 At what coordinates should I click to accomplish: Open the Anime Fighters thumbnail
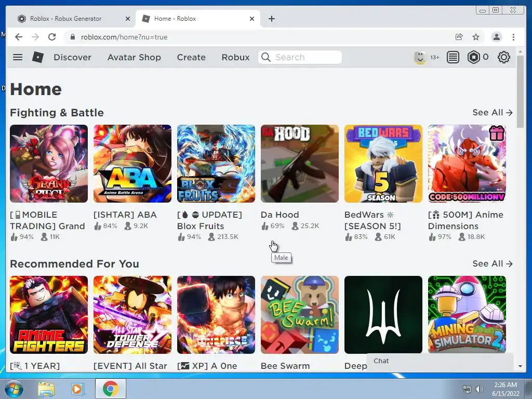click(x=49, y=315)
